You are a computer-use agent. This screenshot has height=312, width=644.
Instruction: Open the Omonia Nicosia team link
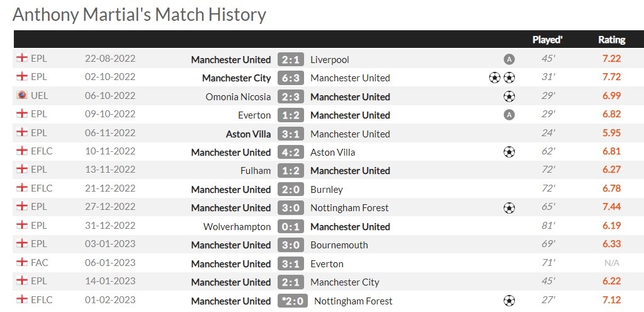(x=238, y=96)
